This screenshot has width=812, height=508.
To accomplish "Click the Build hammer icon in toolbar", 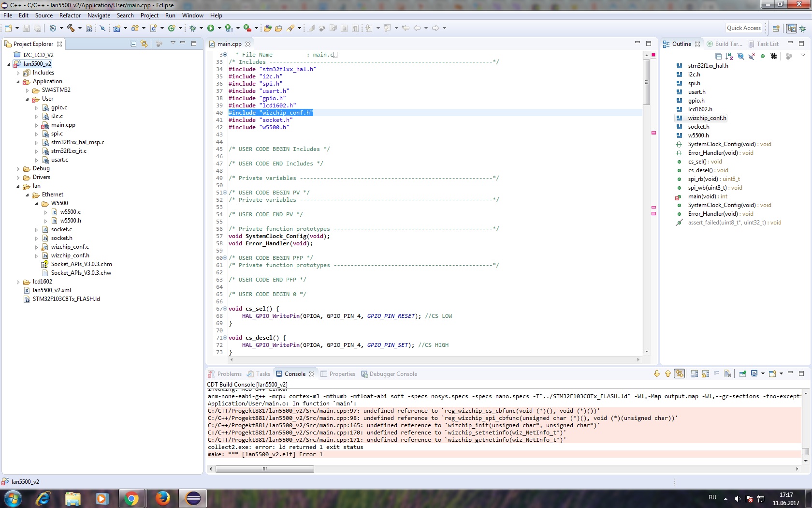I will point(71,28).
